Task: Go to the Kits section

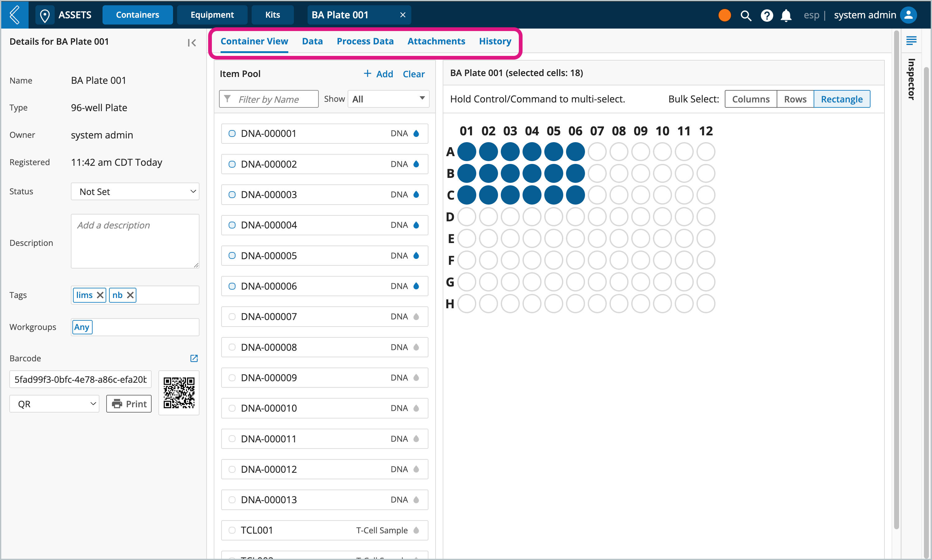Action: [x=272, y=15]
